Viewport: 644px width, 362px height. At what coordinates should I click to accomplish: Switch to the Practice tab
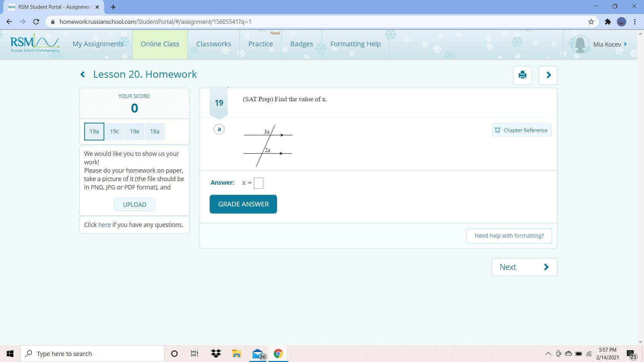tap(261, 44)
